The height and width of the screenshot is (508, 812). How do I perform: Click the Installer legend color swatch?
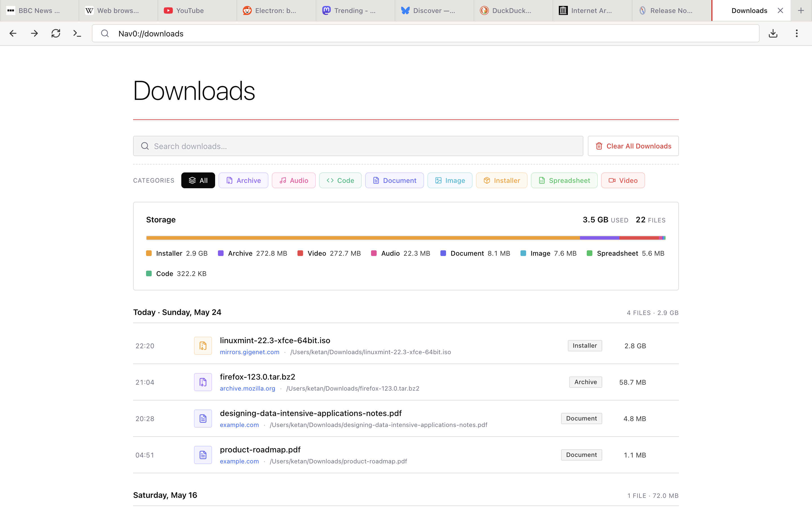(x=149, y=253)
